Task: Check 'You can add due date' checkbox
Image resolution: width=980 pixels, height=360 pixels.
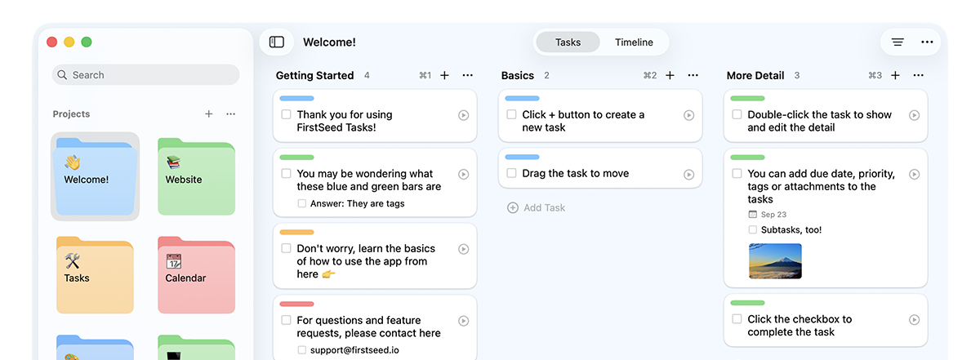Action: pyautogui.click(x=737, y=174)
